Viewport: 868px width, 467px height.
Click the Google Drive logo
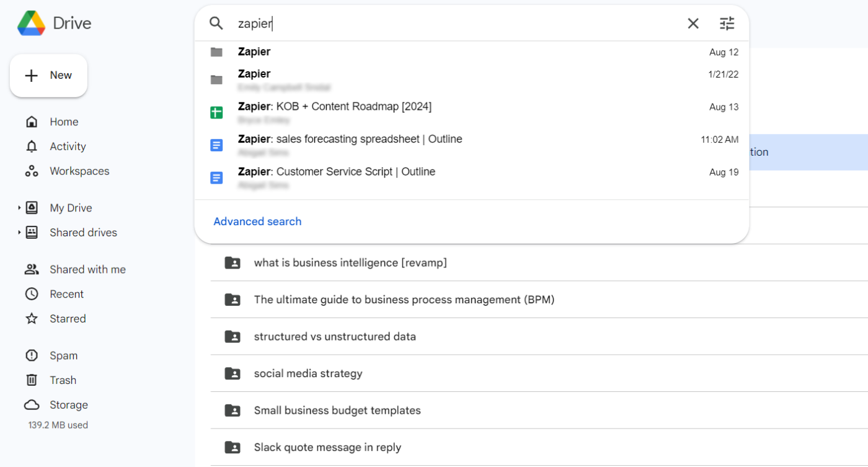(x=31, y=24)
